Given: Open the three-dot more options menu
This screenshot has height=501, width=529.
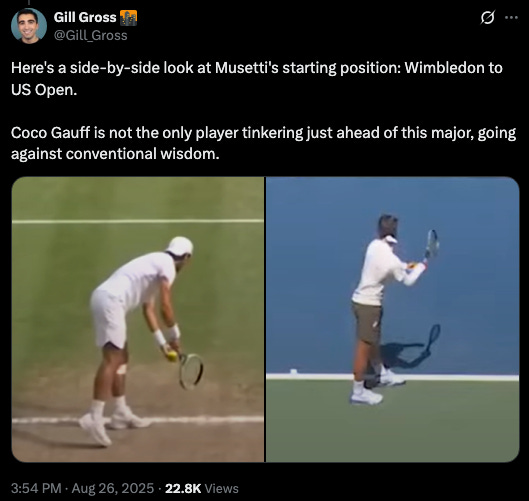Looking at the screenshot, I should click(x=511, y=18).
